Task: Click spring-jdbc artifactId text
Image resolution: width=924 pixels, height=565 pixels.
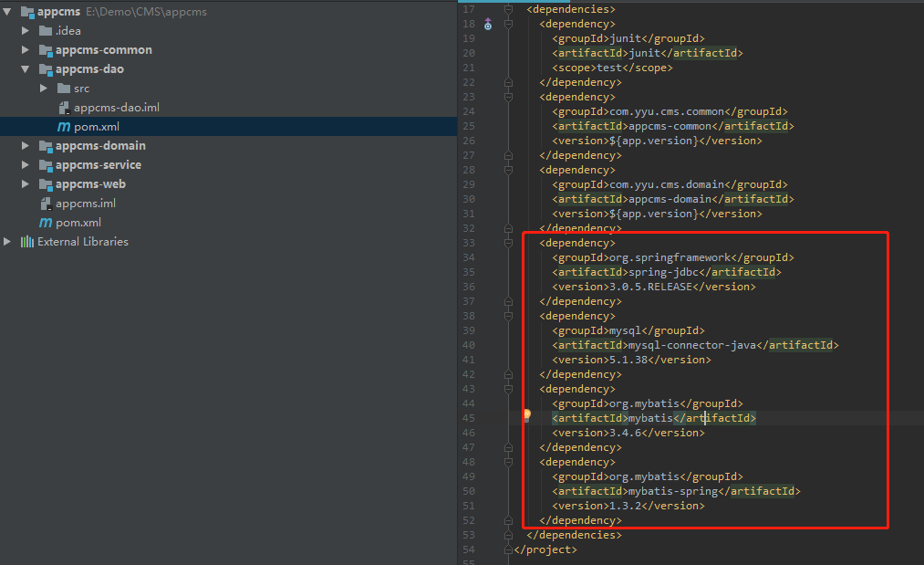Action: (x=663, y=273)
